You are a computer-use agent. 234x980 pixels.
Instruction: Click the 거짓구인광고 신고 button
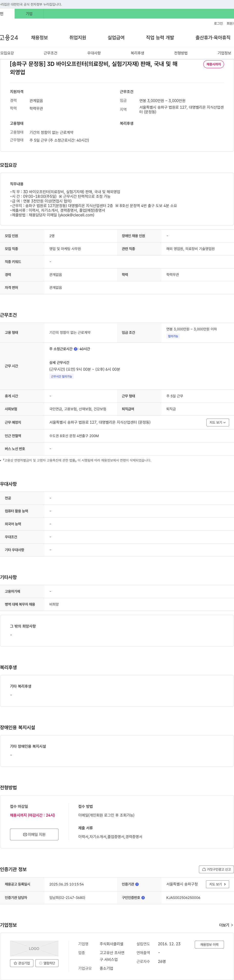point(216,869)
